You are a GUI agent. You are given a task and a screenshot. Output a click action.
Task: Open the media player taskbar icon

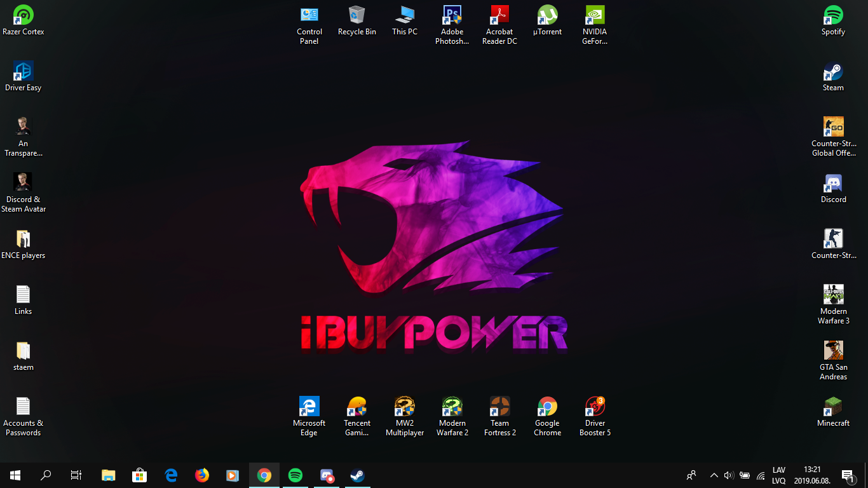(233, 475)
